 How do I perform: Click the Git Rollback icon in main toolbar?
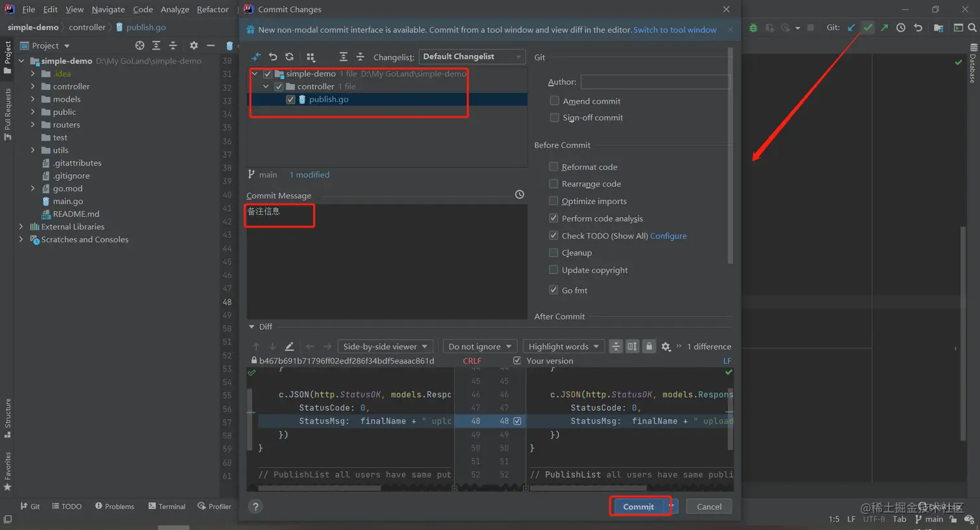[x=918, y=28]
